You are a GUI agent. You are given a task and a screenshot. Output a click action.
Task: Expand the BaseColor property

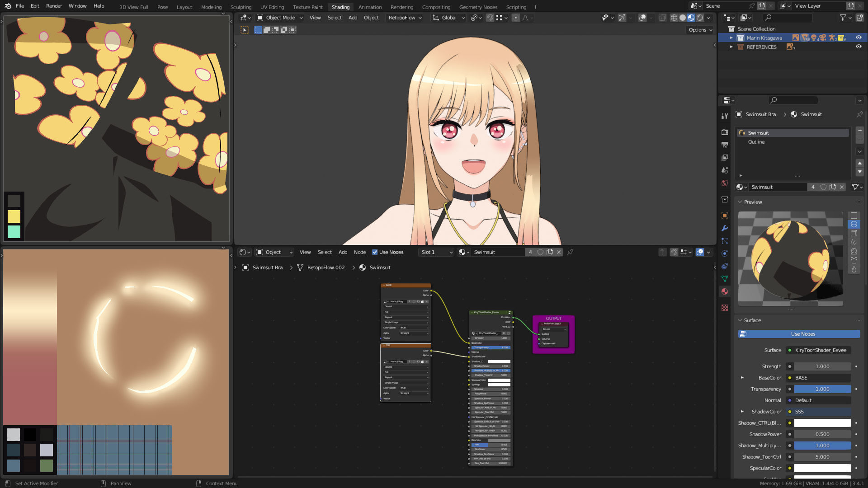point(742,378)
